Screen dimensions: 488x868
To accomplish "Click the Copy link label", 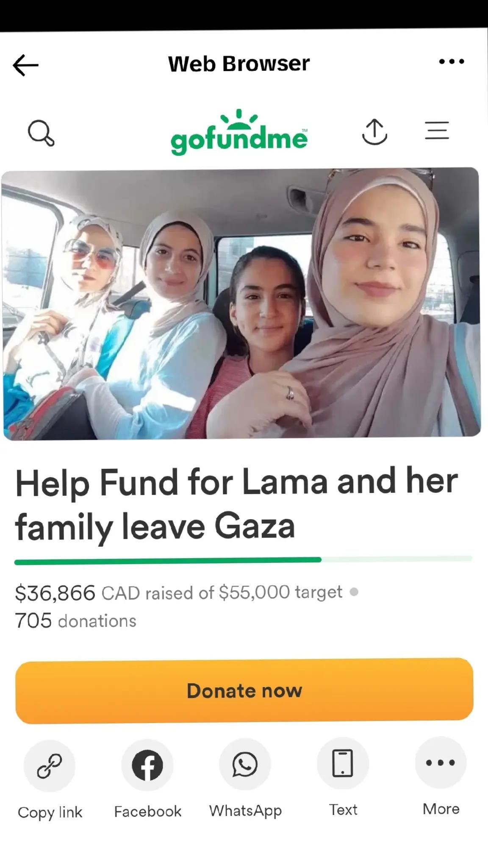I will [50, 812].
